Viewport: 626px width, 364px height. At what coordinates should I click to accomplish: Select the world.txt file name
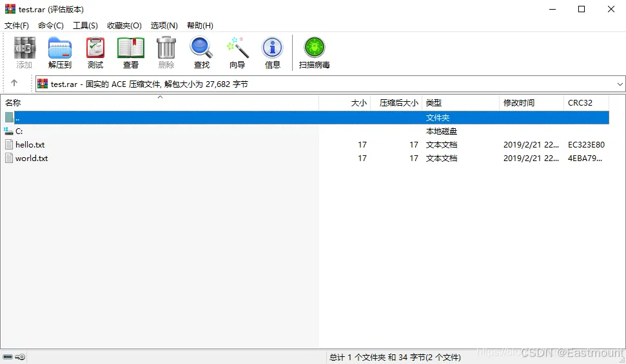32,158
